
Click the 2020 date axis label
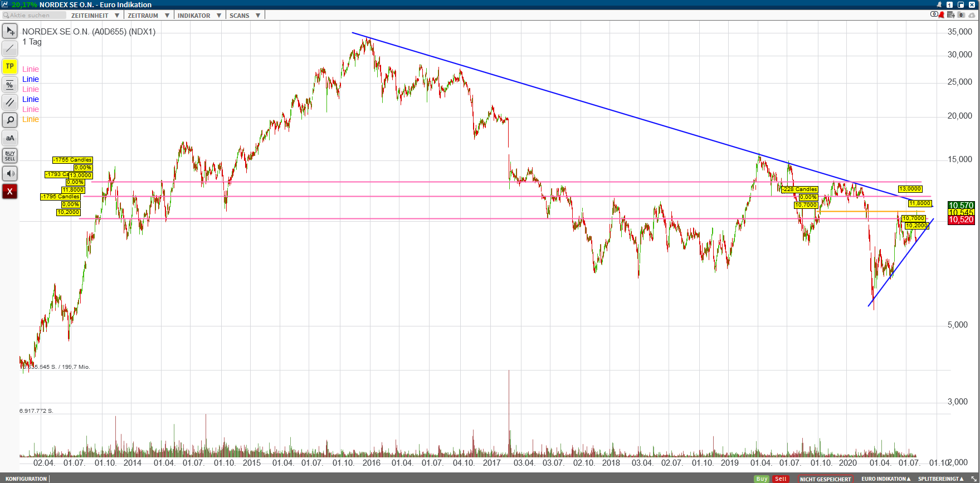(x=848, y=463)
